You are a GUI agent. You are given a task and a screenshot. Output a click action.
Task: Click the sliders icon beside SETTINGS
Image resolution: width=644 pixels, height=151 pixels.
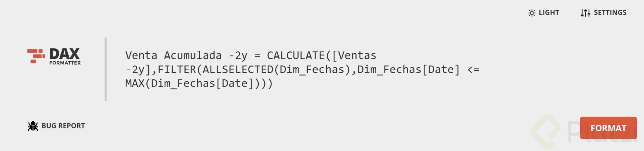[x=585, y=13]
